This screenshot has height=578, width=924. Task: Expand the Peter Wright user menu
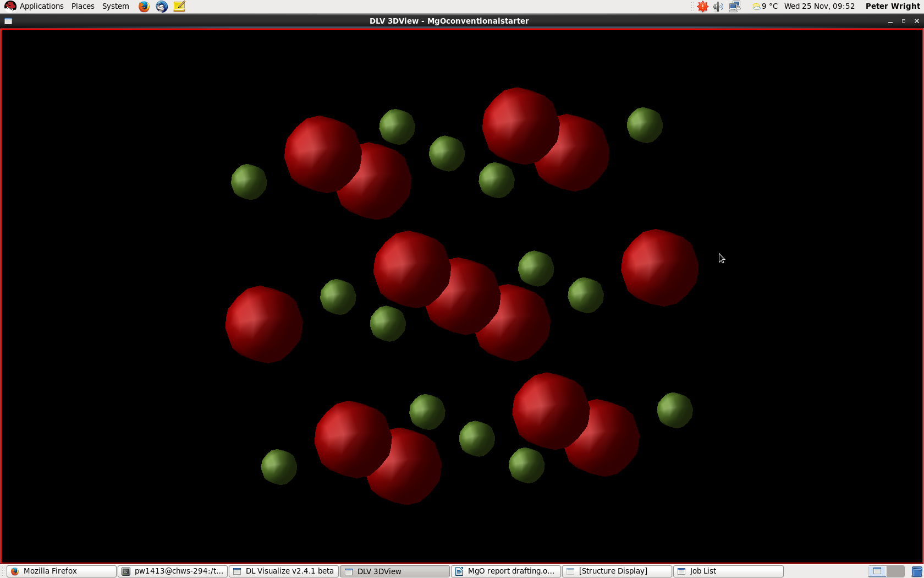[x=892, y=7]
